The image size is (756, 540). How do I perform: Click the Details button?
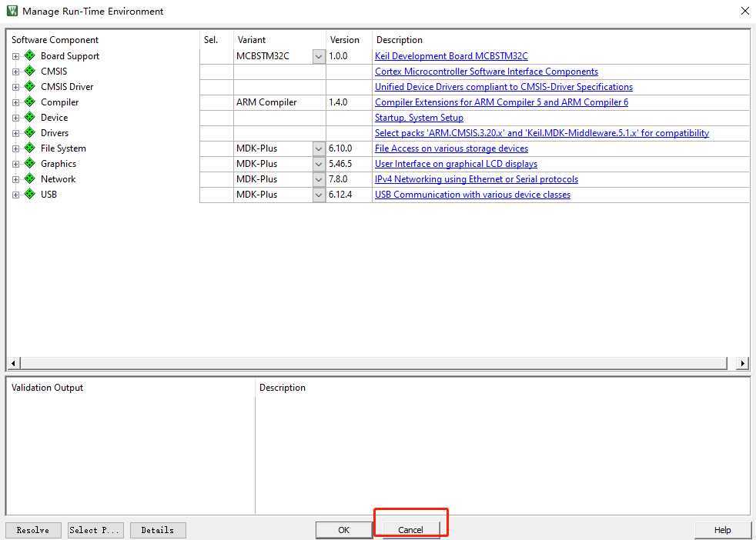[x=158, y=530]
